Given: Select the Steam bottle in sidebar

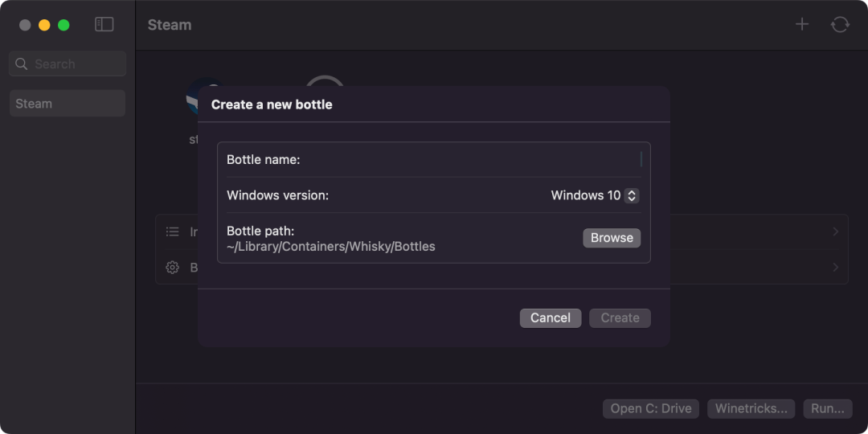Looking at the screenshot, I should (68, 104).
